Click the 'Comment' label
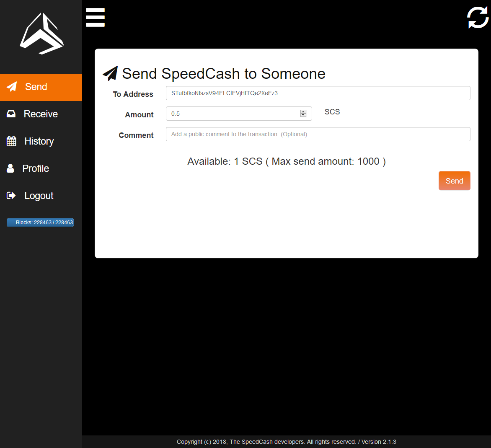 pyautogui.click(x=136, y=135)
